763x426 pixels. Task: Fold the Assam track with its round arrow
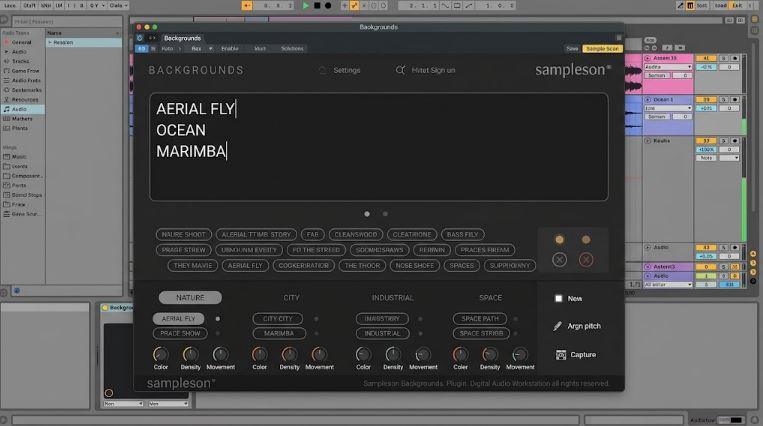(x=648, y=58)
